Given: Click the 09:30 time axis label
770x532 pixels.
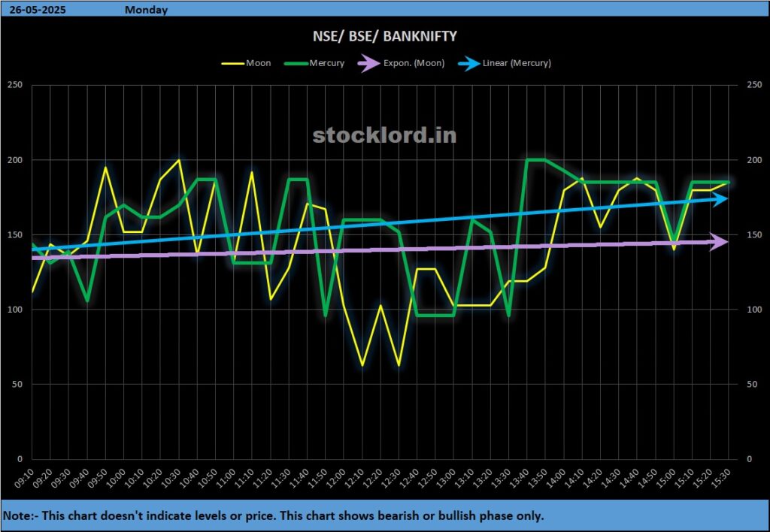Looking at the screenshot, I should click(62, 478).
